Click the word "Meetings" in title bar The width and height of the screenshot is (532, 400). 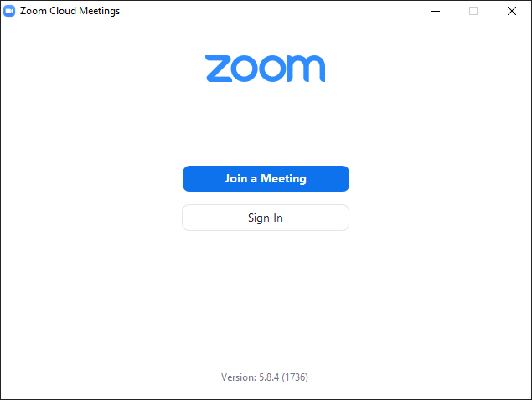tap(100, 11)
